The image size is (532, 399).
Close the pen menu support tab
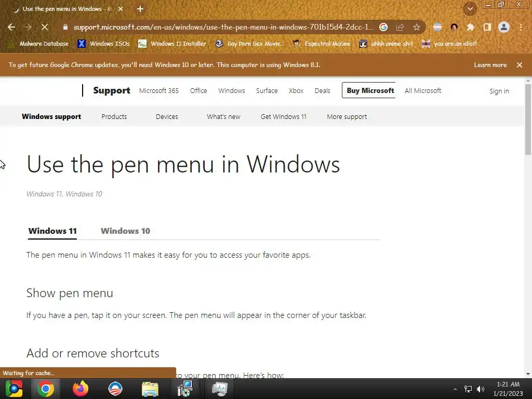[121, 9]
